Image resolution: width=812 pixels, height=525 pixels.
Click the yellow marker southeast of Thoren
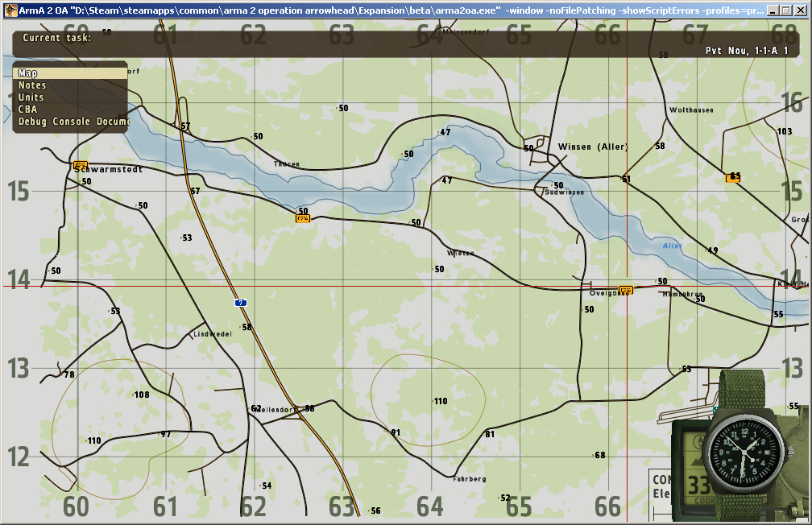pos(302,218)
